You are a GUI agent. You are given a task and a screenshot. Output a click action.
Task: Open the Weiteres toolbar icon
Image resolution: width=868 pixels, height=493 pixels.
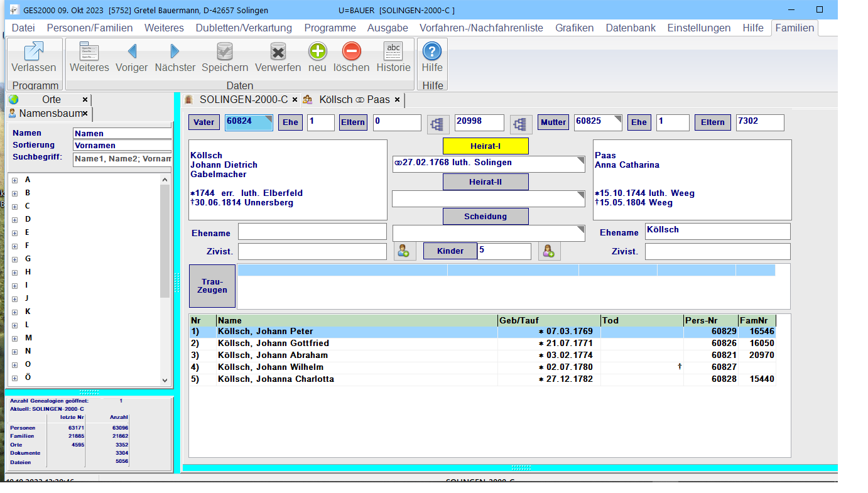[89, 51]
